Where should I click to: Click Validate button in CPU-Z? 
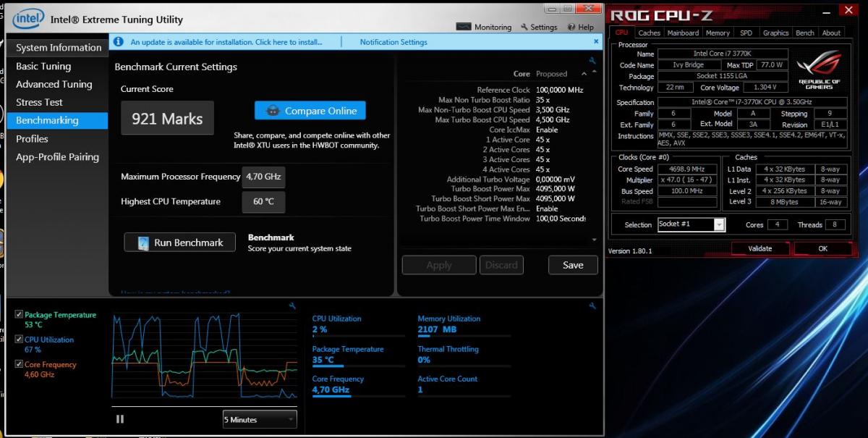point(759,248)
